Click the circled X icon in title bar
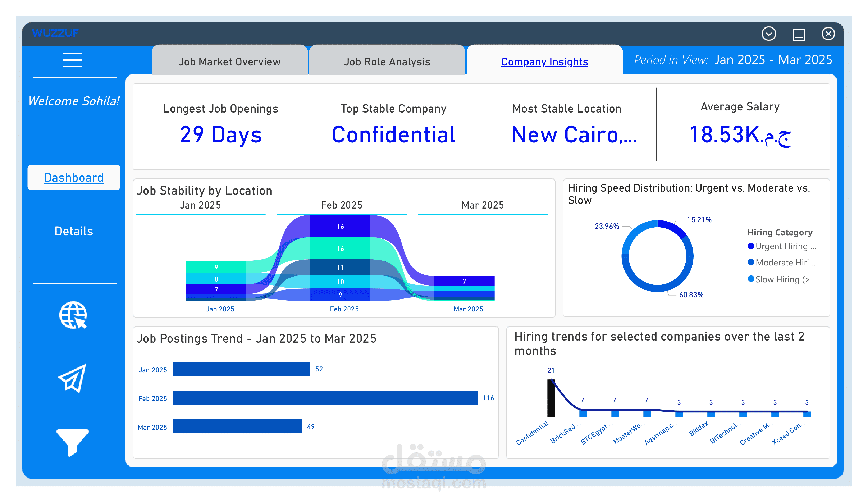Viewport: 868px width, 502px height. (x=828, y=34)
